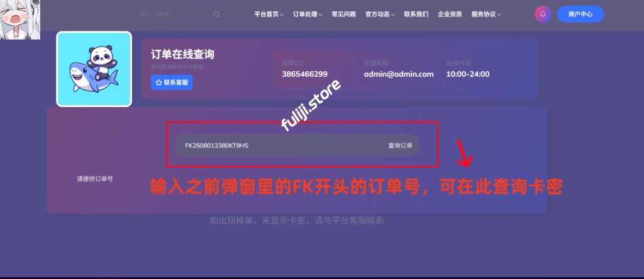Click the 查询订单 button
This screenshot has height=279, width=644.
400,145
